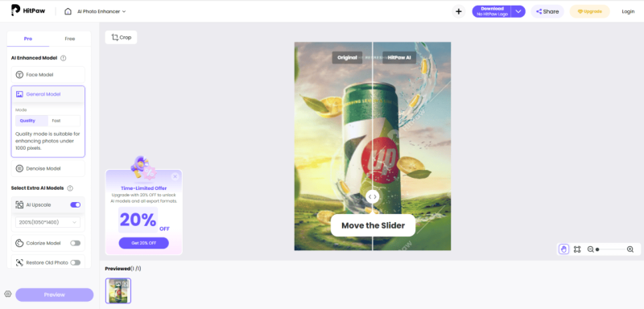Disable the AI Upscale toggle
The image size is (644, 309).
(75, 204)
